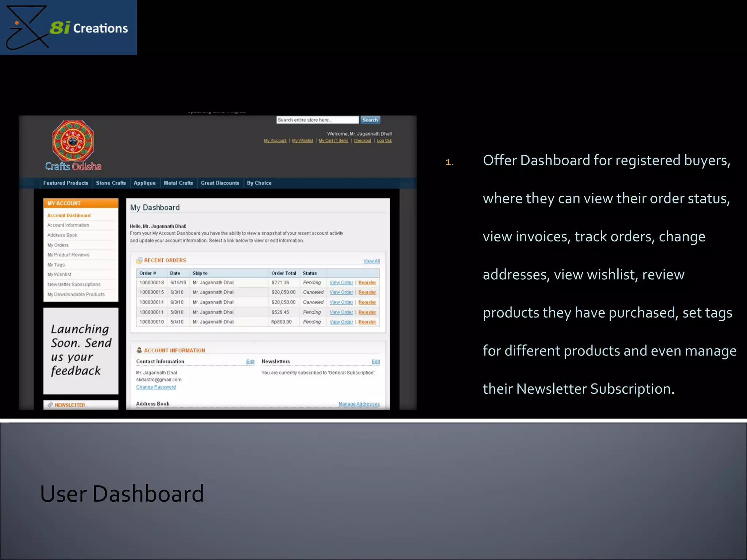Image resolution: width=747 pixels, height=560 pixels.
Task: Click the Newsletter block icon
Action: pyautogui.click(x=50, y=405)
